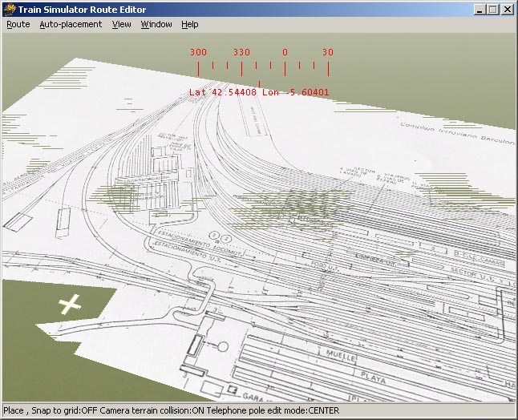Image resolution: width=518 pixels, height=420 pixels.
Task: Minimize the Route Editor window
Action: coord(480,9)
